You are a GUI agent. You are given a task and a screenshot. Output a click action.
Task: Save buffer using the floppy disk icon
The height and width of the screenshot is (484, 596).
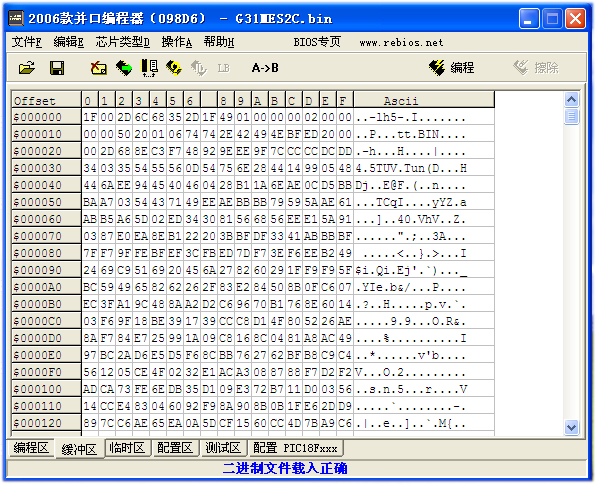57,68
